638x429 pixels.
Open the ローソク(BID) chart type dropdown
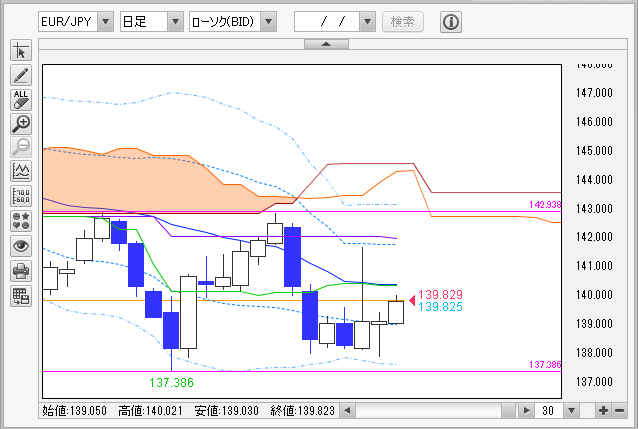[269, 22]
